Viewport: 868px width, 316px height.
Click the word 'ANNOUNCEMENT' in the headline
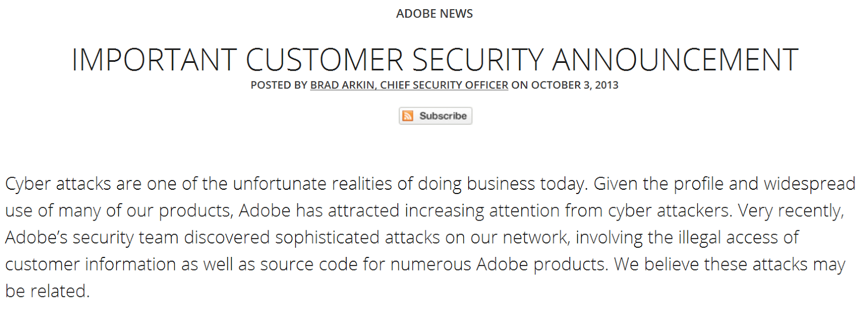pos(675,60)
